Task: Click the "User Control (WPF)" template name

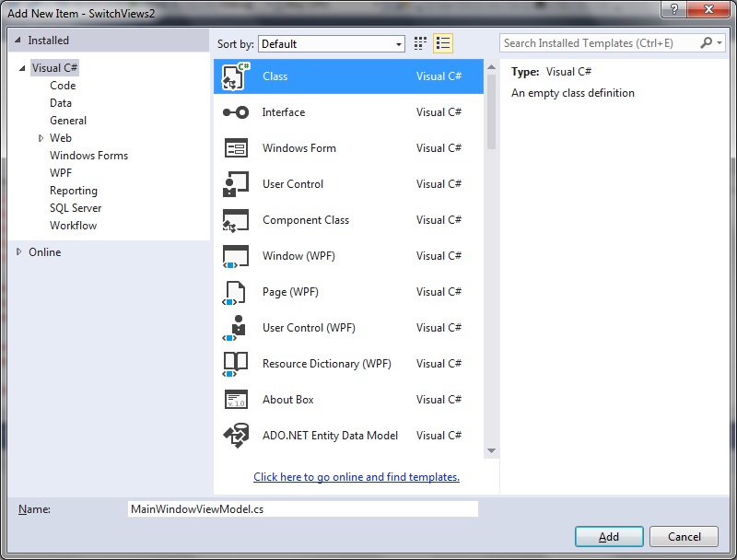Action: pos(309,328)
